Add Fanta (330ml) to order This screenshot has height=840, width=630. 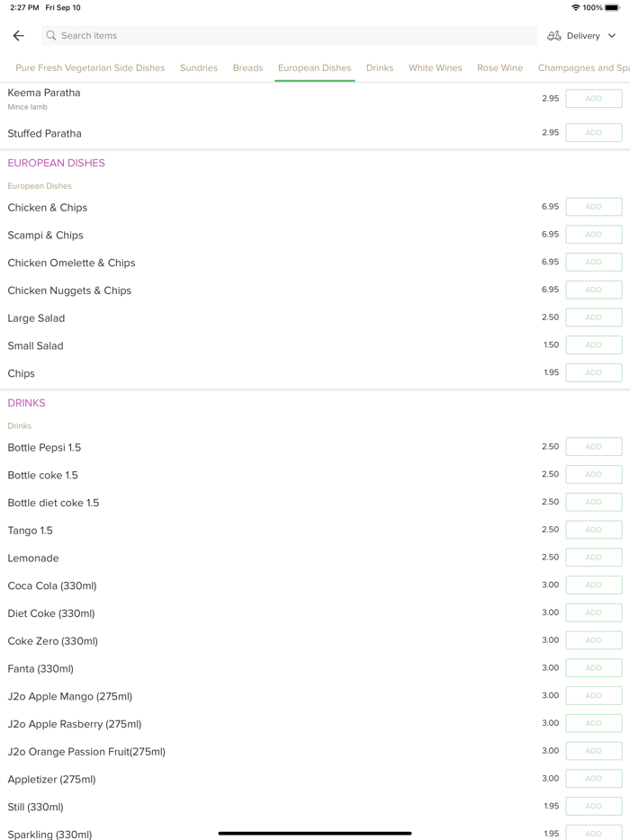coord(593,668)
